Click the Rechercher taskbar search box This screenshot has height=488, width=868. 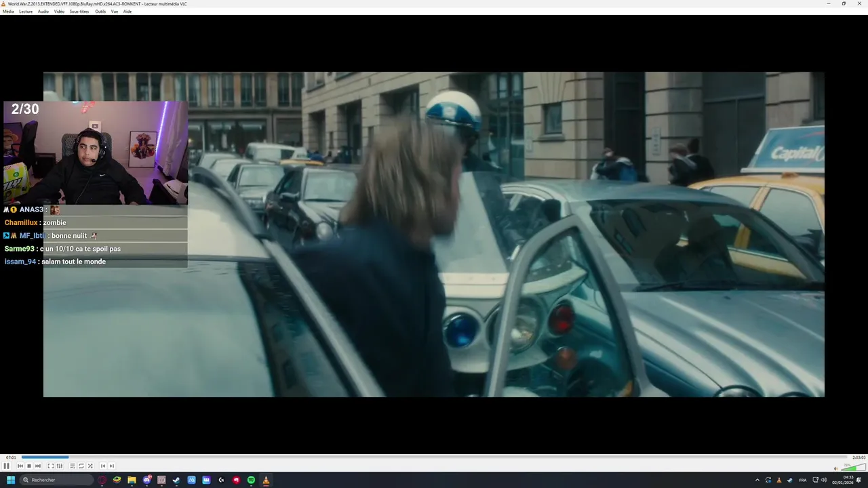pos(56,480)
